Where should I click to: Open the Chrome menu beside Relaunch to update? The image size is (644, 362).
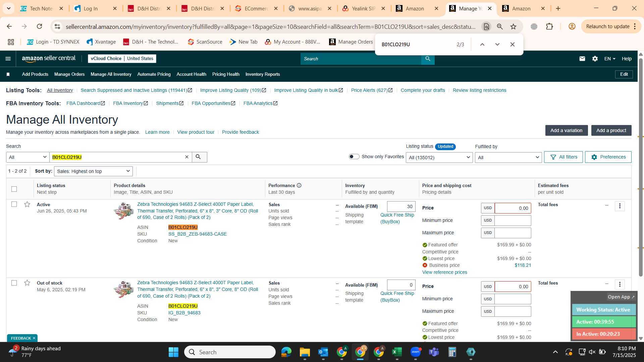coord(635,26)
